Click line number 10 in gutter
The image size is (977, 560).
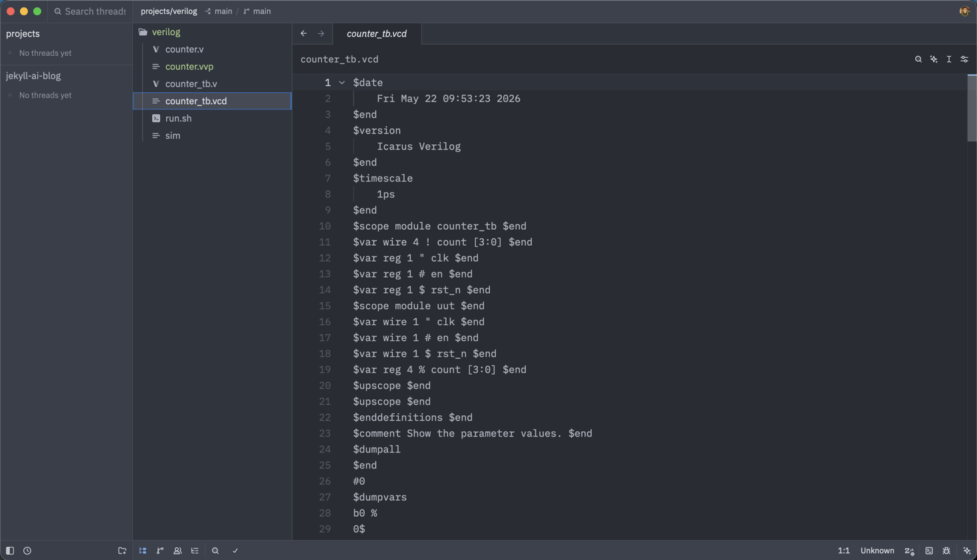pos(324,227)
